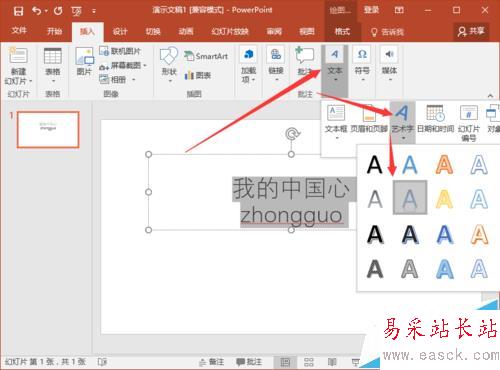This screenshot has height=370, width=500.
Task: Select slide 1 thumbnail in the slide panel
Action: pyautogui.click(x=48, y=129)
